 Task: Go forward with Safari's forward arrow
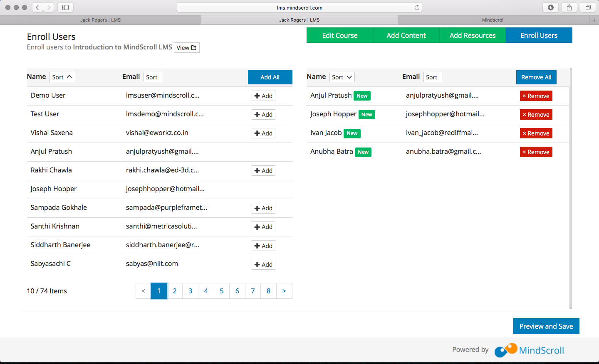(49, 7)
